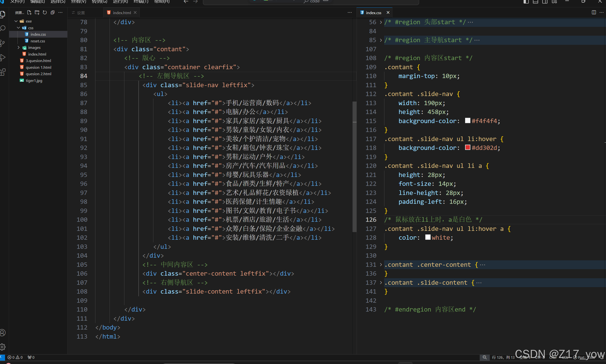Click the #dd302d red color swatch
The height and width of the screenshot is (364, 606).
[467, 148]
